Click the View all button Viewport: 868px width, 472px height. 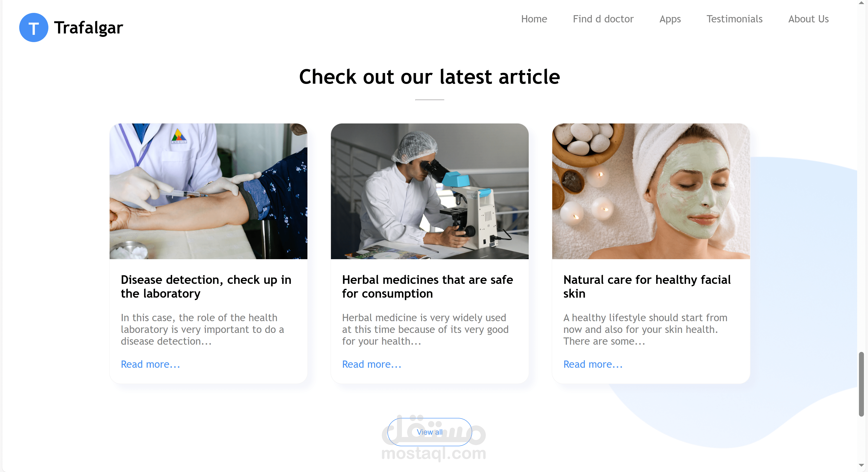[430, 432]
